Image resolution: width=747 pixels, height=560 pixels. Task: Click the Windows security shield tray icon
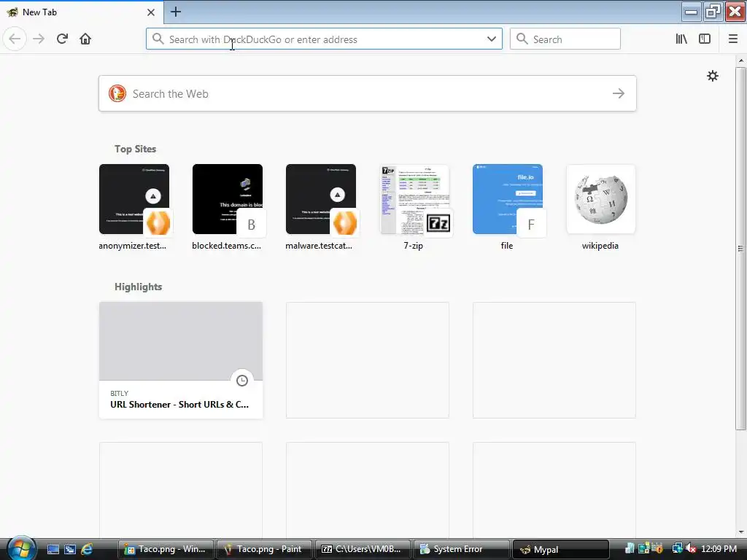[x=657, y=548]
